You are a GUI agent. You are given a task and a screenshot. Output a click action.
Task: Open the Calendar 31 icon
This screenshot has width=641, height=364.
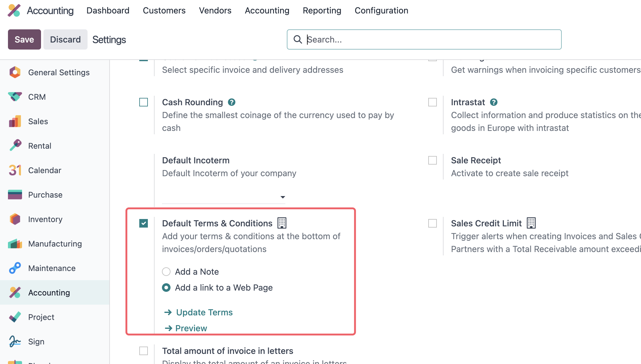15,170
